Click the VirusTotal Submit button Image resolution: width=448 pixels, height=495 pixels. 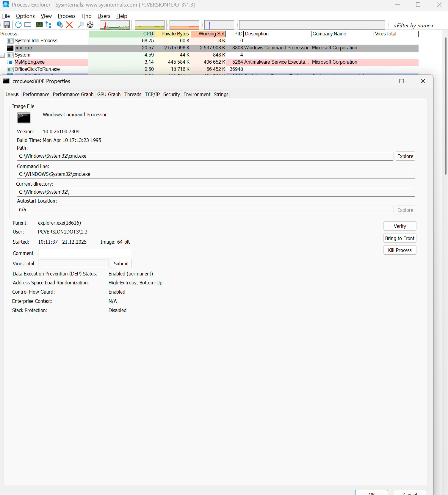click(x=121, y=264)
